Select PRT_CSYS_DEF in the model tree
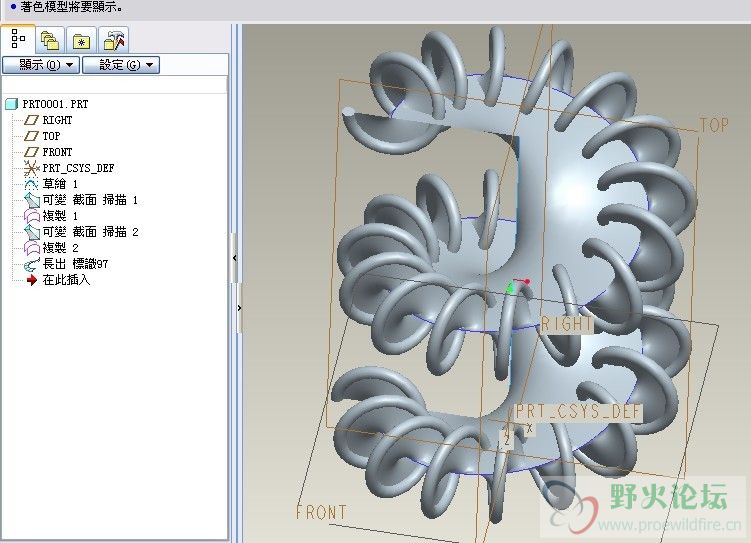The height and width of the screenshot is (543, 751). [78, 168]
